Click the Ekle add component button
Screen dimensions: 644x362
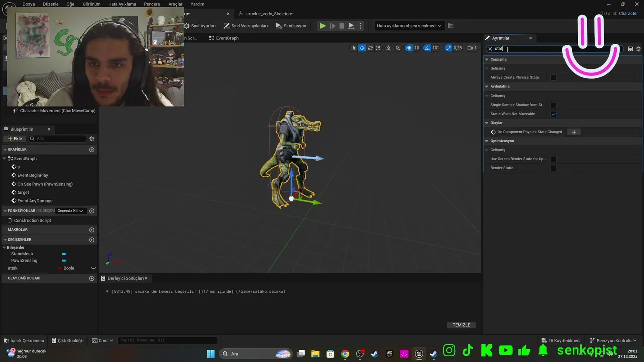click(15, 139)
